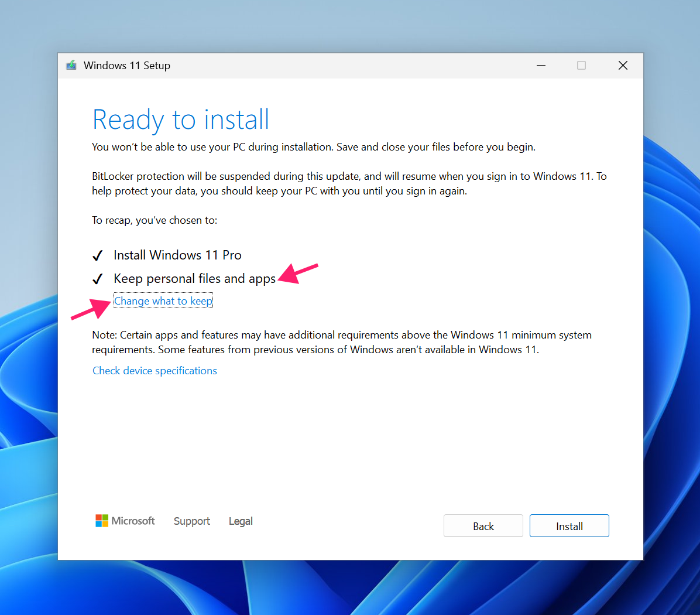Open 'Check device specifications' link
The width and height of the screenshot is (700, 615).
pos(155,370)
